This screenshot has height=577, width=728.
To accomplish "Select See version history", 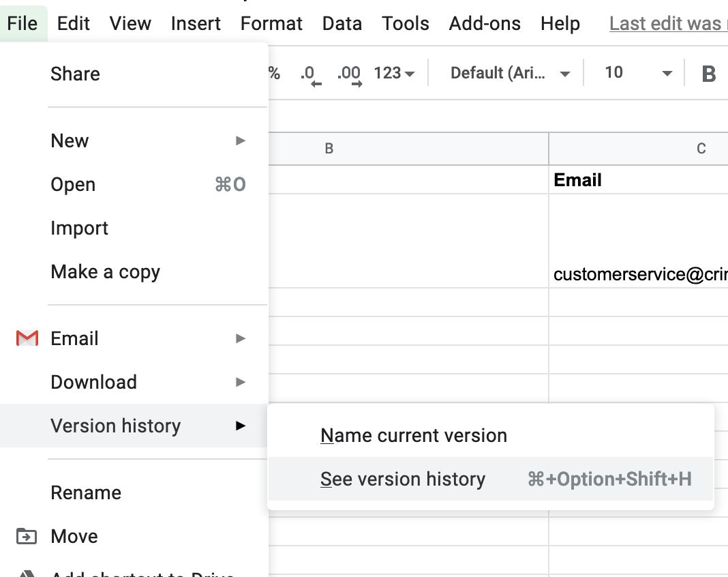I will (x=403, y=479).
